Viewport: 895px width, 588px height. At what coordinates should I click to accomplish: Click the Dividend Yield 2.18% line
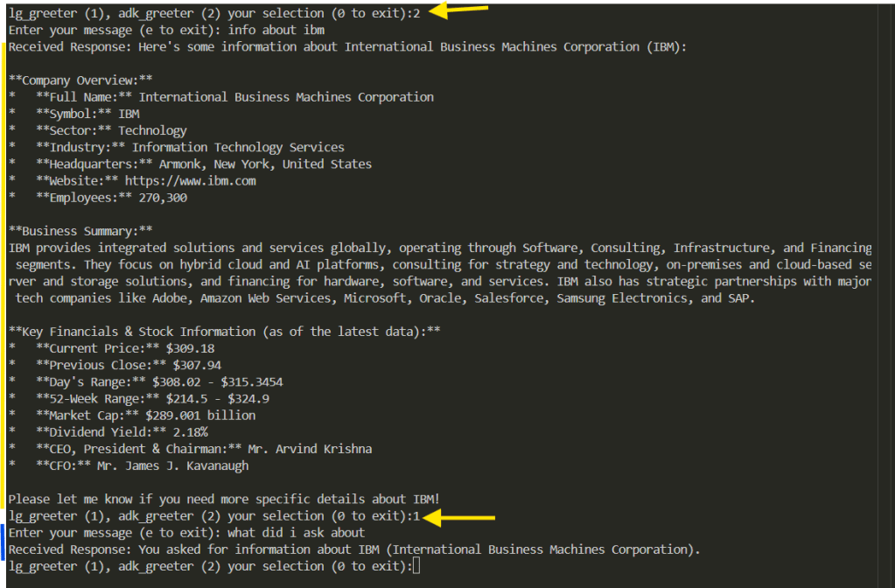coord(122,432)
